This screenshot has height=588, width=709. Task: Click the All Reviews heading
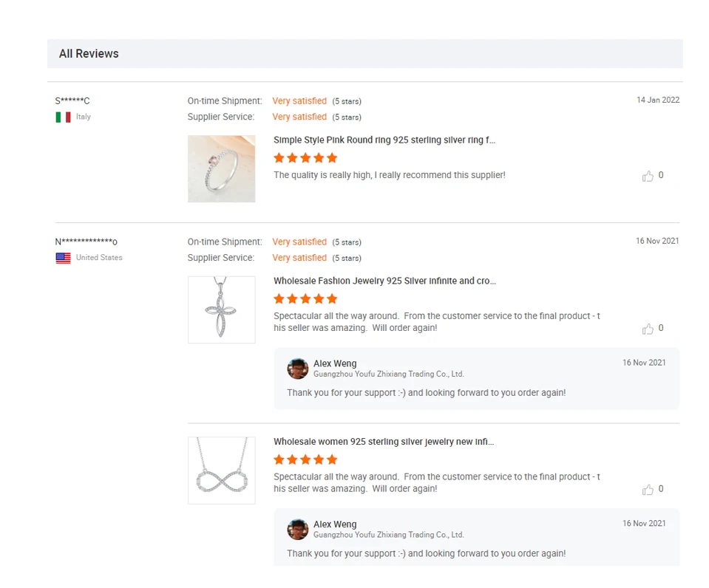pyautogui.click(x=89, y=54)
